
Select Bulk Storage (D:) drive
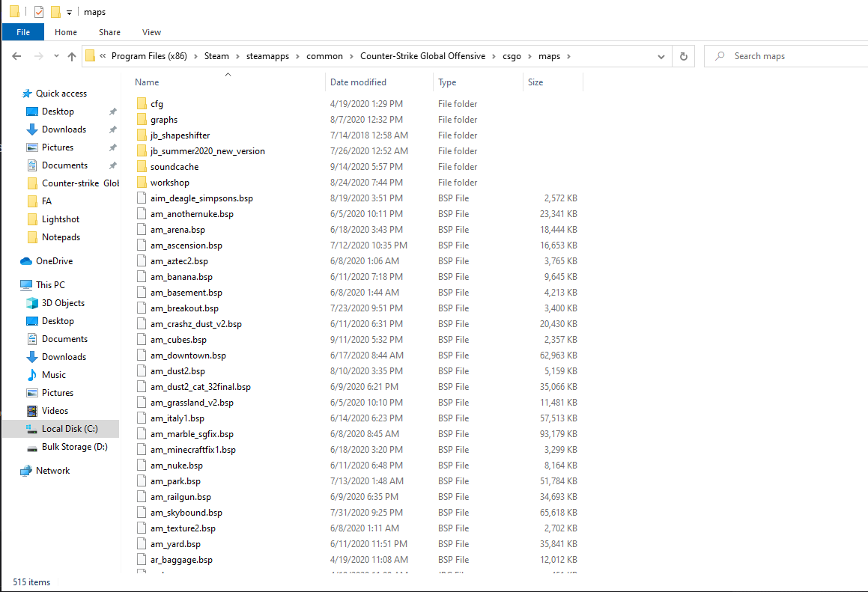[x=75, y=447]
